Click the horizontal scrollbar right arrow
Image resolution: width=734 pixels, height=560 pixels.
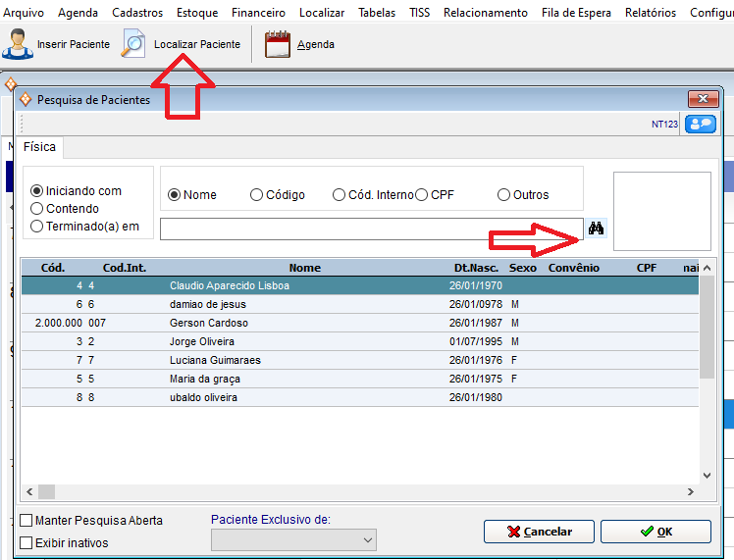690,491
